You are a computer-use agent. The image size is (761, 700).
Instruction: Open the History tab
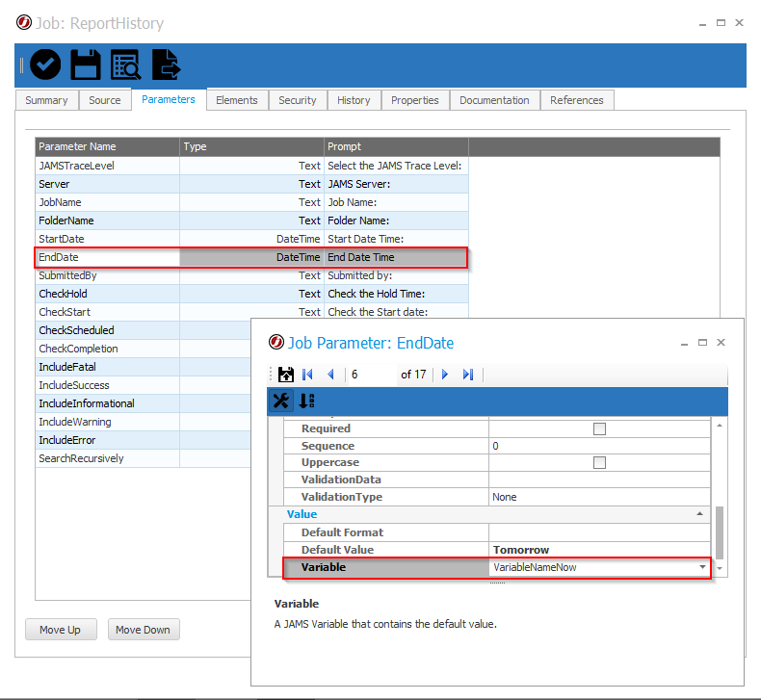pyautogui.click(x=354, y=100)
